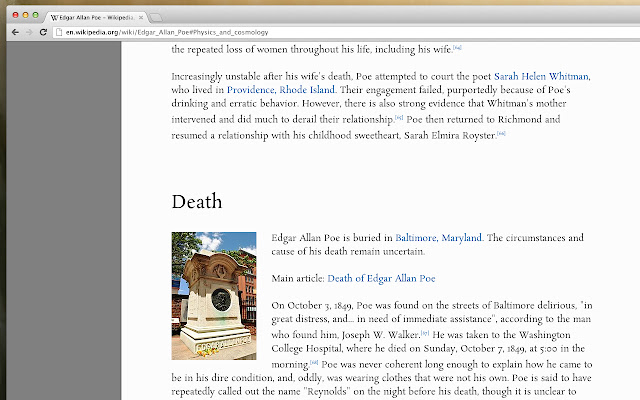This screenshot has height=400, width=640.
Task: Reload the page with the refresh icon
Action: click(x=43, y=32)
